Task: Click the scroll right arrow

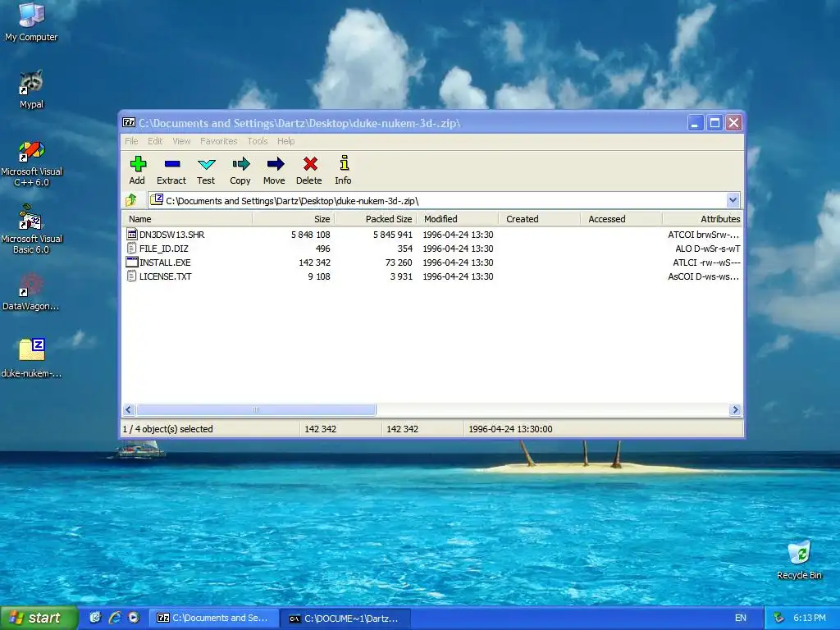Action: 735,410
